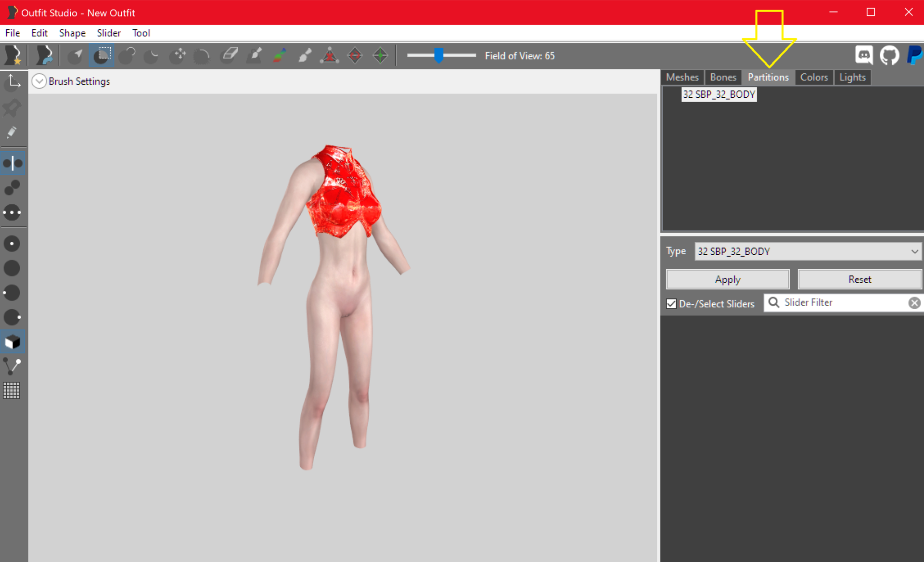Open the Discord link icon

coord(864,55)
